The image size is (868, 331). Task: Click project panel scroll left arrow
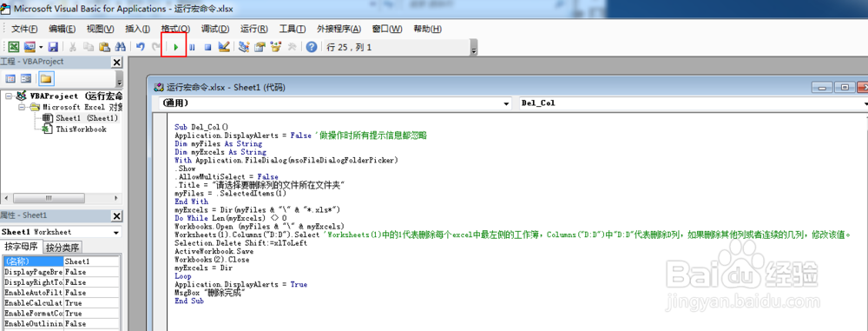point(6,198)
